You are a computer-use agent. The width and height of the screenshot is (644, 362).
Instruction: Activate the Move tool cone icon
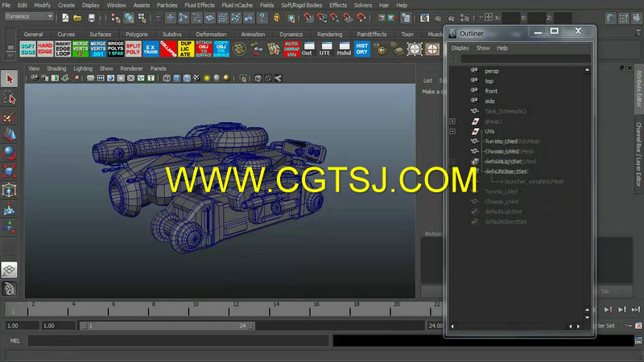coord(10,135)
